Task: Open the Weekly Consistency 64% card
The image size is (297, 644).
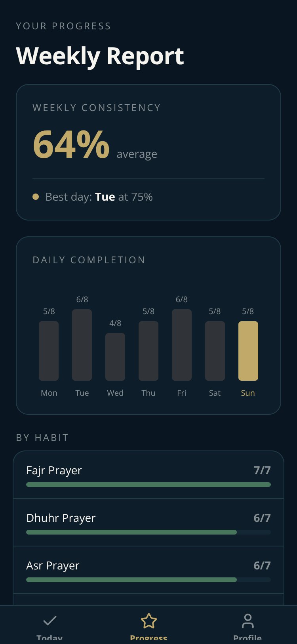Action: click(148, 152)
